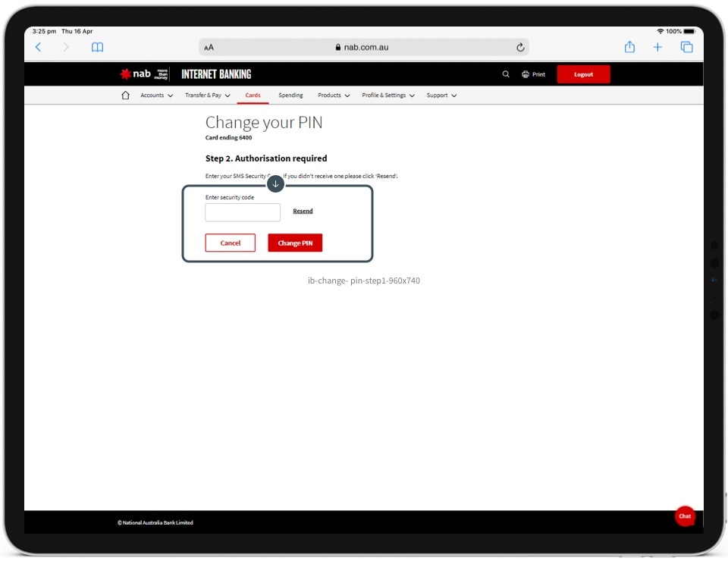This screenshot has width=728, height=561.
Task: Select the NAB home icon in the navigation
Action: [x=125, y=95]
